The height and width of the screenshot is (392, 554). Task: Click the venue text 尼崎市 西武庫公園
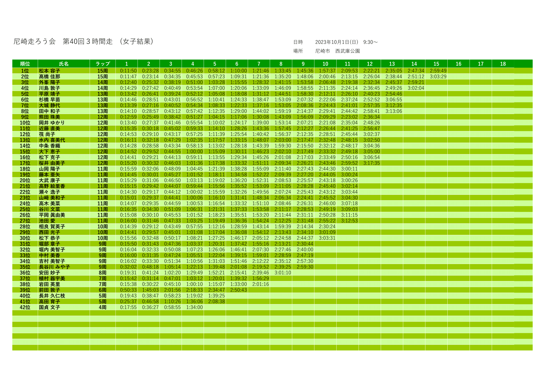click(x=337, y=51)
